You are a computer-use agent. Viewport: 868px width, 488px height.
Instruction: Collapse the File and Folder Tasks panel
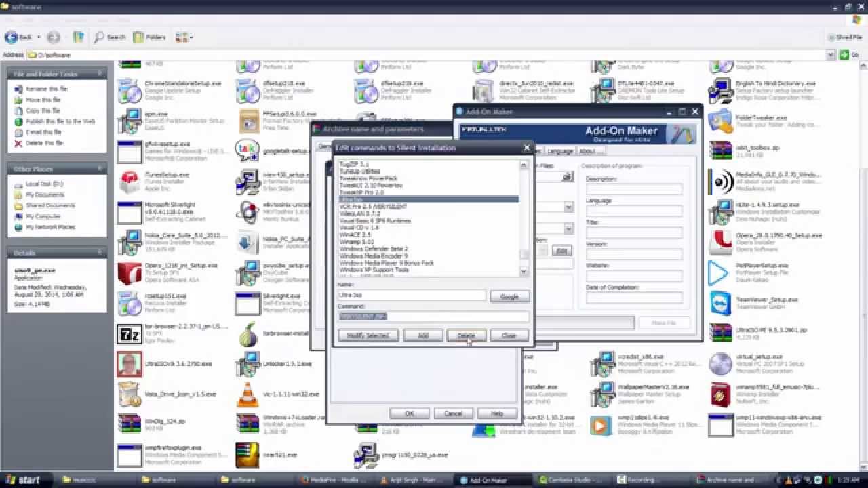click(100, 73)
